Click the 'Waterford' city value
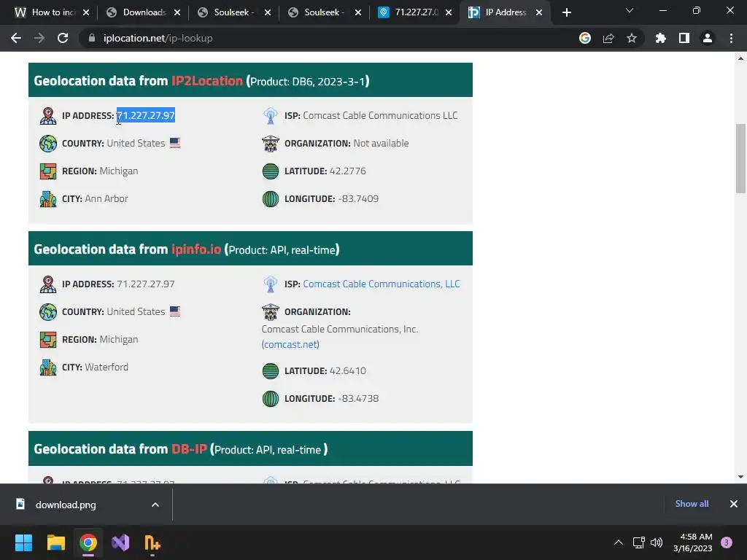This screenshot has height=560, width=747. 107,367
